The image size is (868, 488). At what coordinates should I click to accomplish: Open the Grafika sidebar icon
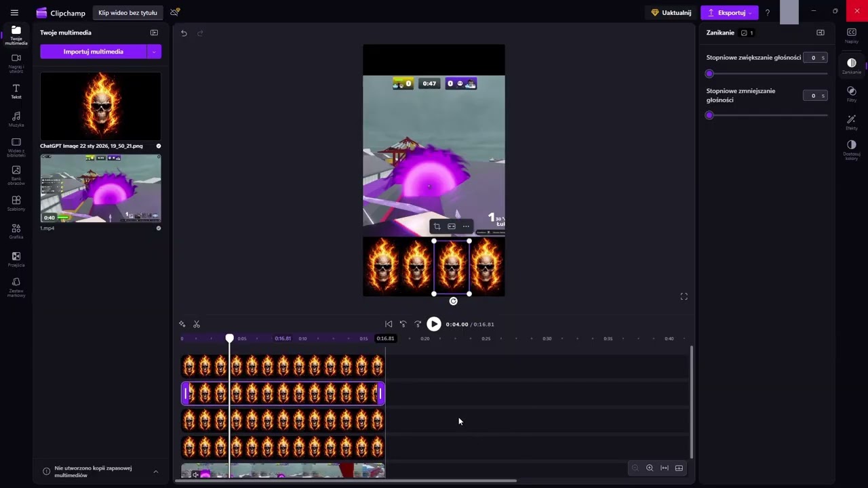pos(16,232)
